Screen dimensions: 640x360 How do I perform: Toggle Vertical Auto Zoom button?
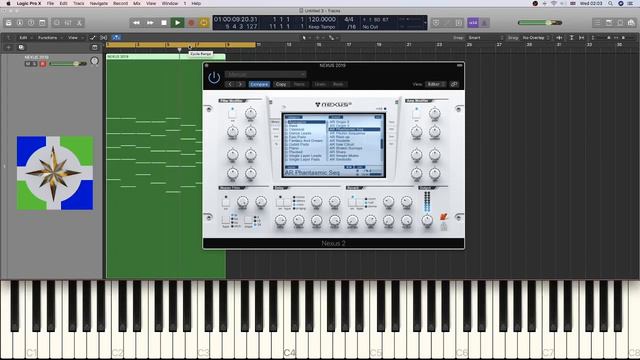571,38
